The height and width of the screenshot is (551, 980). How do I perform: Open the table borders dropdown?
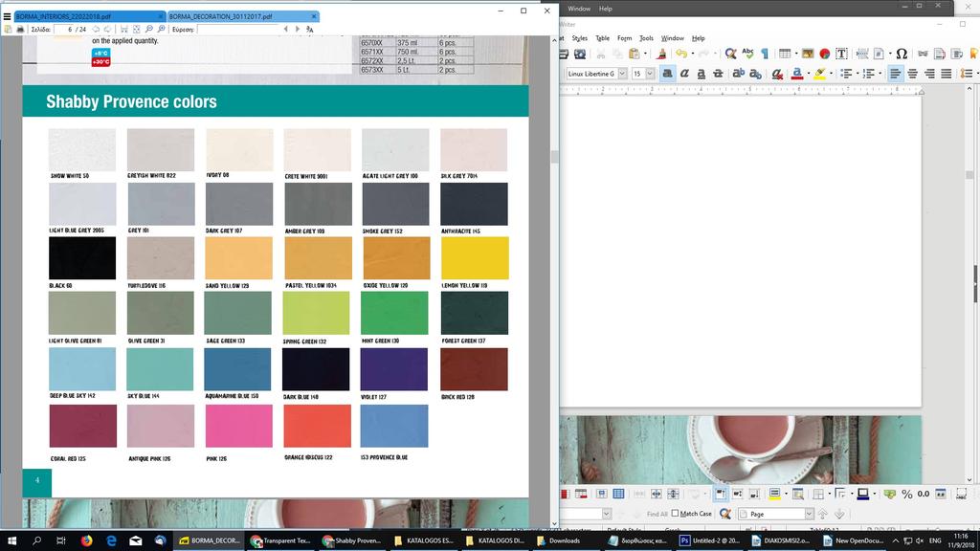(x=830, y=495)
